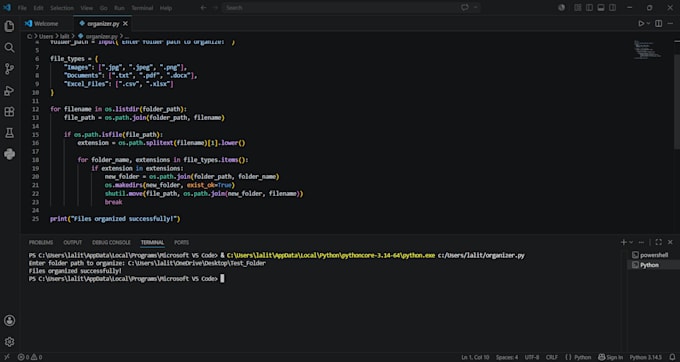Image resolution: width=680 pixels, height=362 pixels.
Task: Change the Spaces: 4 indentation setting
Action: (x=507, y=357)
